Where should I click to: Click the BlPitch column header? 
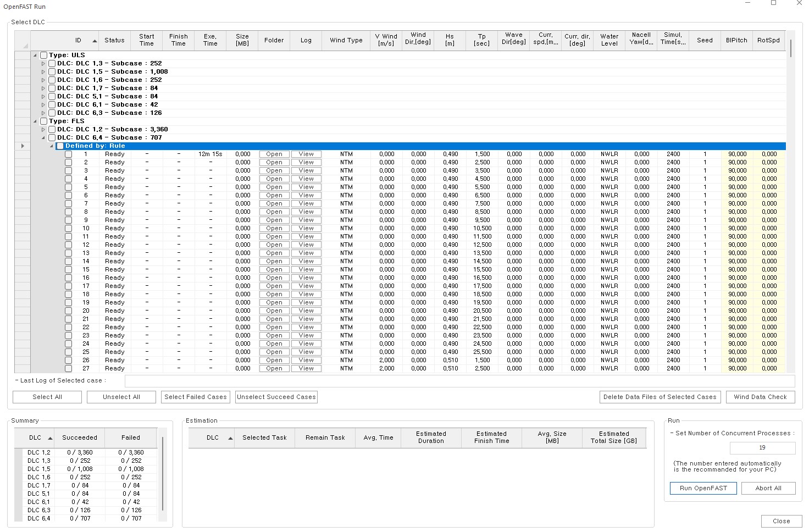click(736, 40)
